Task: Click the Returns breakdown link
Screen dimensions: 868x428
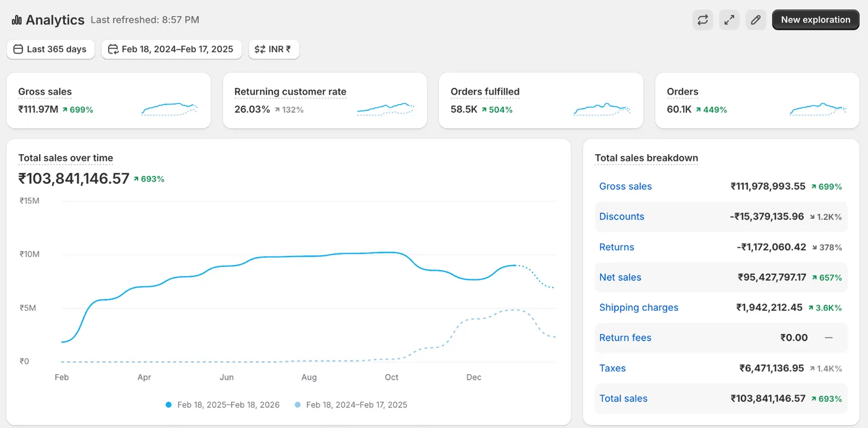Action: pos(617,247)
